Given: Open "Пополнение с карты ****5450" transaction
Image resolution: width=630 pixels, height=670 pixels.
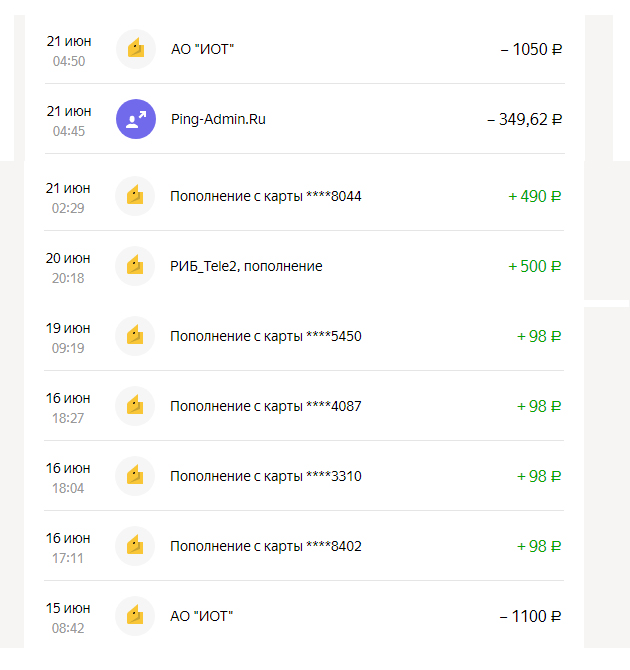Looking at the screenshot, I should [265, 336].
